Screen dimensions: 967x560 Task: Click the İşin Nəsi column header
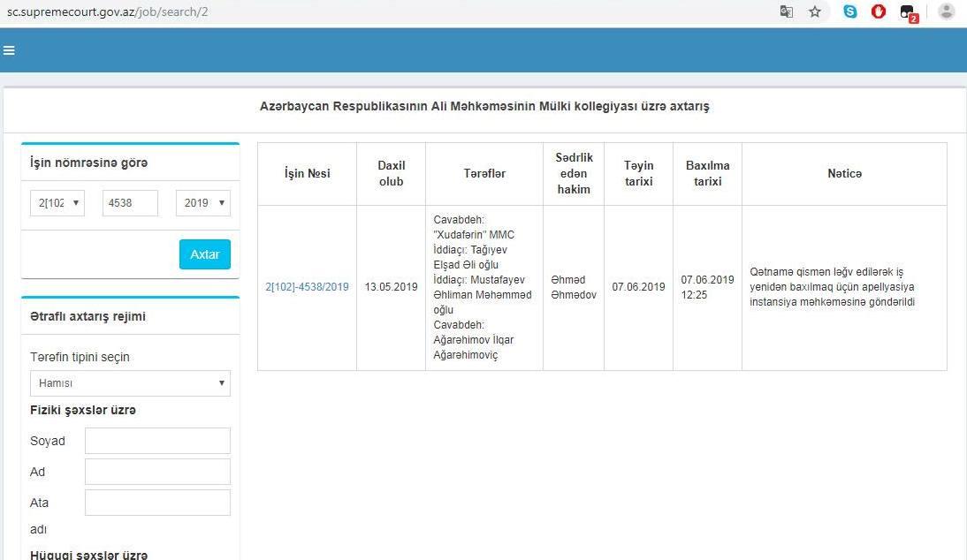307,174
